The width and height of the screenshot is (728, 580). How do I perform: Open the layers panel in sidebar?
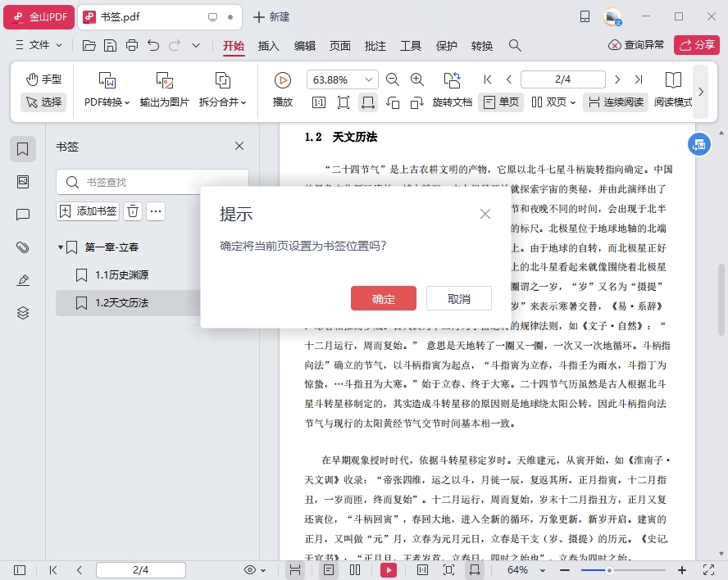[23, 313]
